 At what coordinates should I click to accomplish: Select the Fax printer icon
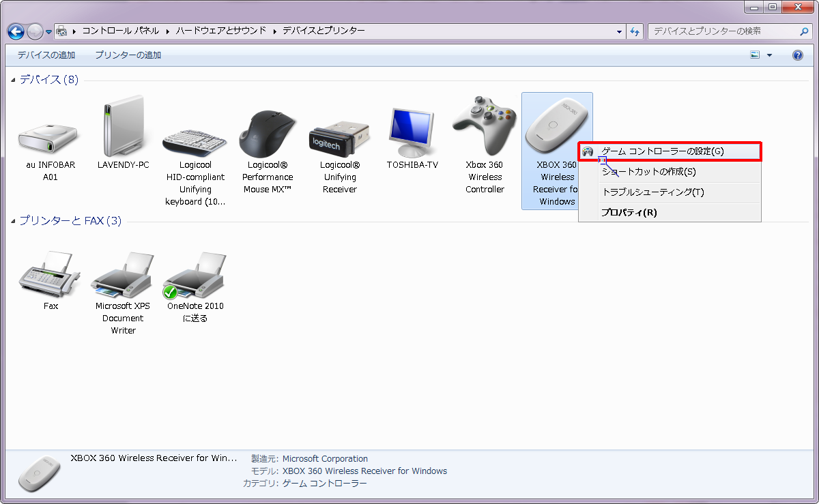click(51, 273)
